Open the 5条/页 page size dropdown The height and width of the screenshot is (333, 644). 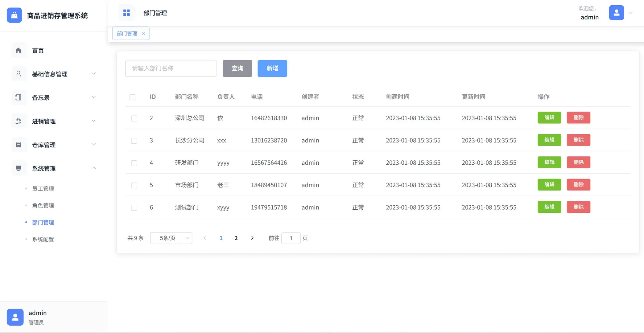171,238
